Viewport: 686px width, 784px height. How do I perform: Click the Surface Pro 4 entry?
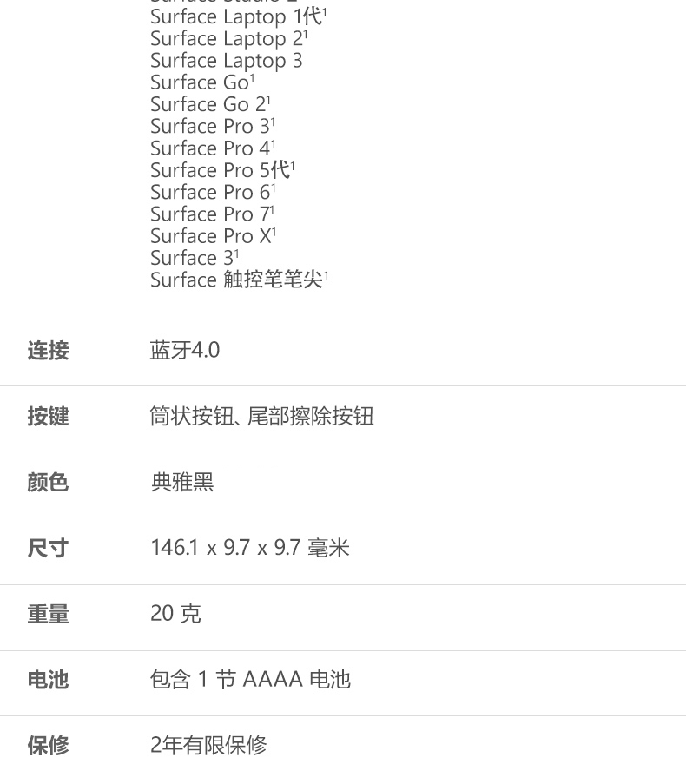(213, 148)
